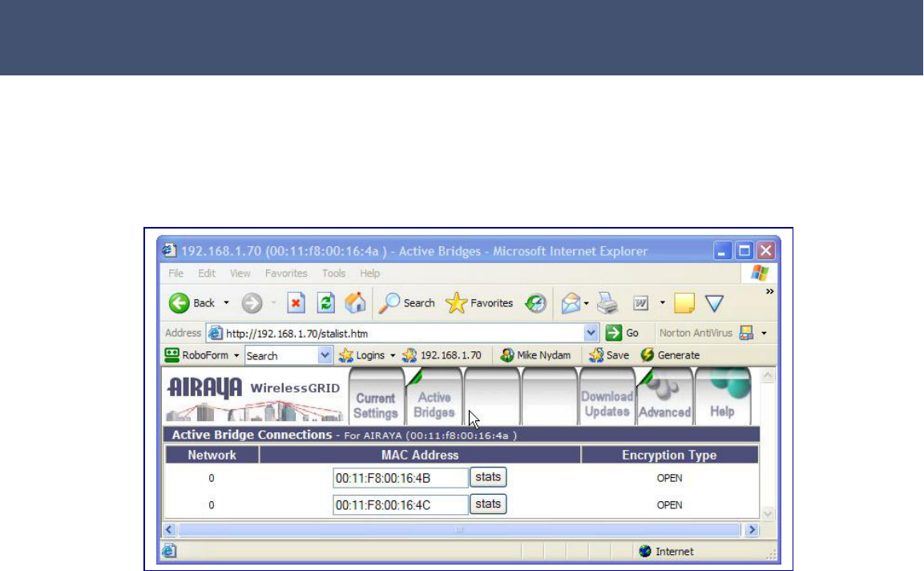Click horizontal scrollbar right arrow
Screen dimensions: 924x571
(752, 529)
